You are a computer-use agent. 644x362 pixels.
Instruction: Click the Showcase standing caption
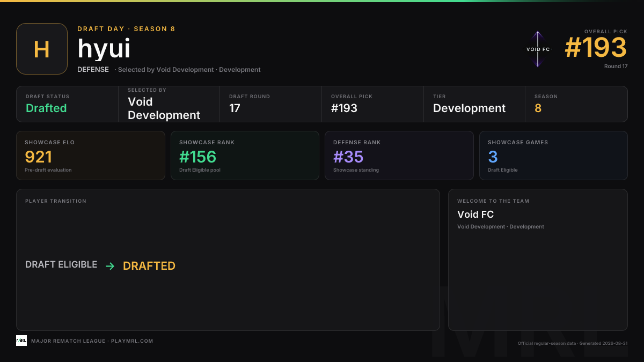(356, 170)
